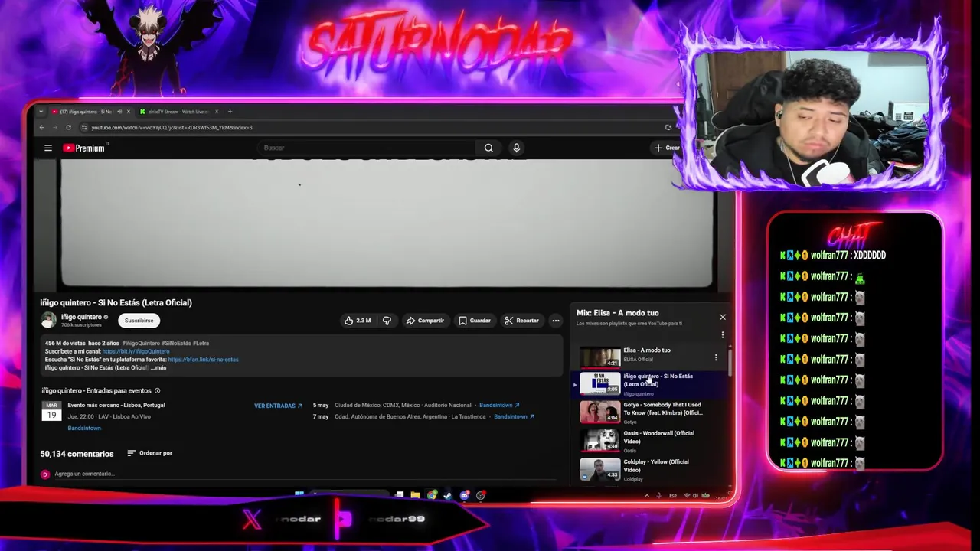
Task: Open Bandsintown link for Ciudad de México
Action: [x=499, y=405]
